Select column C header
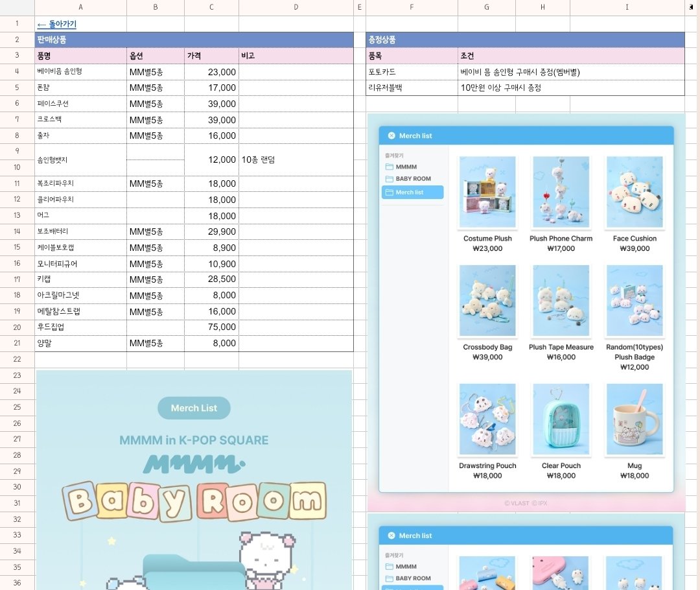The image size is (700, 590). tap(211, 7)
